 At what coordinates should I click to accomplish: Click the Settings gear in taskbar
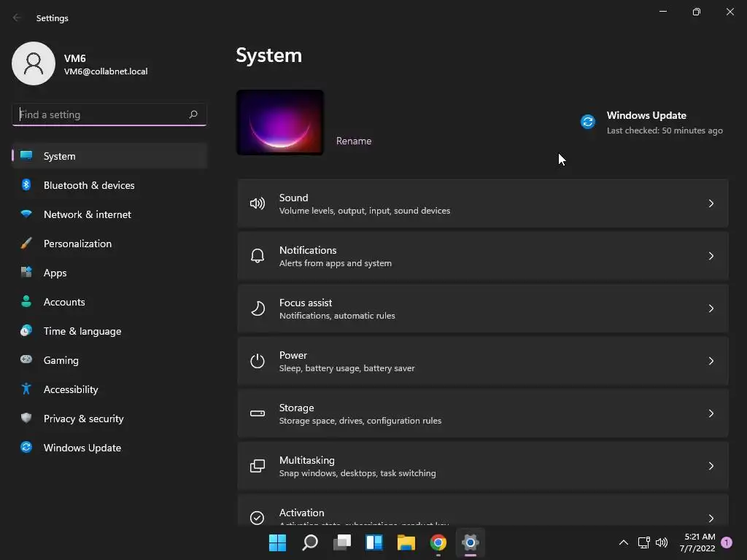click(x=471, y=542)
